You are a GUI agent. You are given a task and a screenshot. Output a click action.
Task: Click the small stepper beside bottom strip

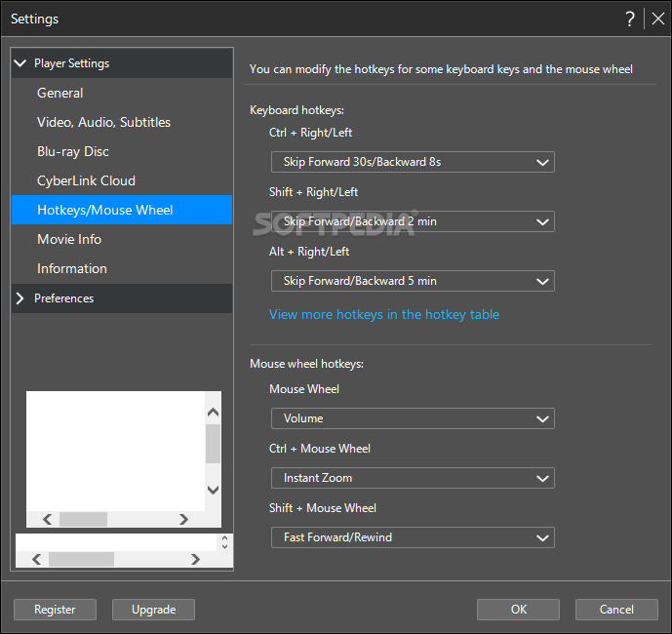224,542
